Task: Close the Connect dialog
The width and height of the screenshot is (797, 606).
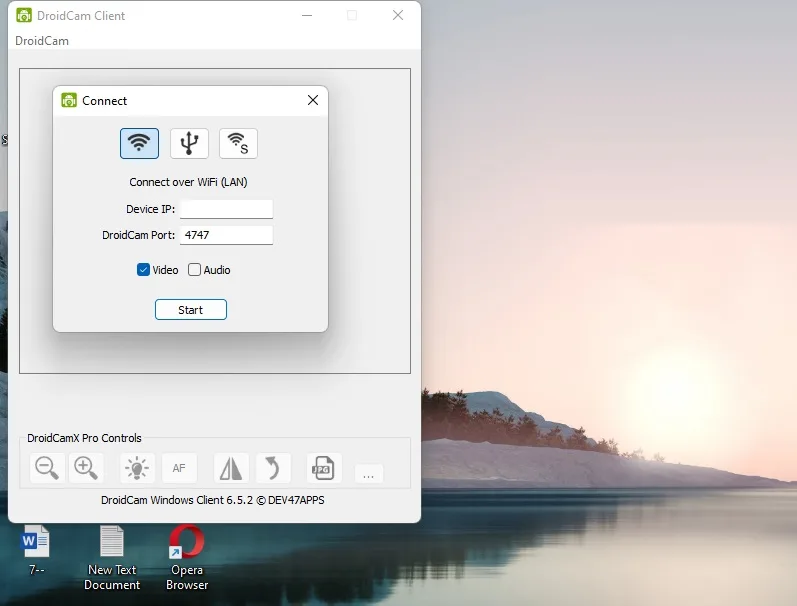Action: [x=313, y=100]
